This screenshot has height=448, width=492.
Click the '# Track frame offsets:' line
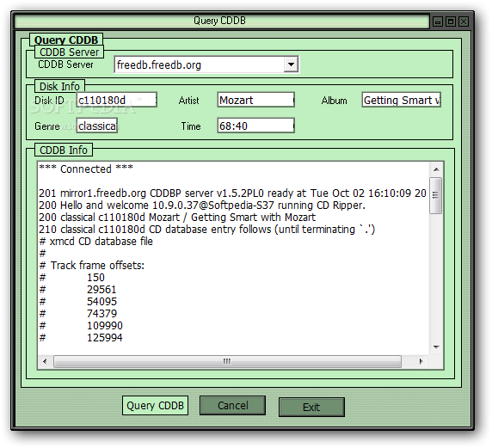coord(92,266)
